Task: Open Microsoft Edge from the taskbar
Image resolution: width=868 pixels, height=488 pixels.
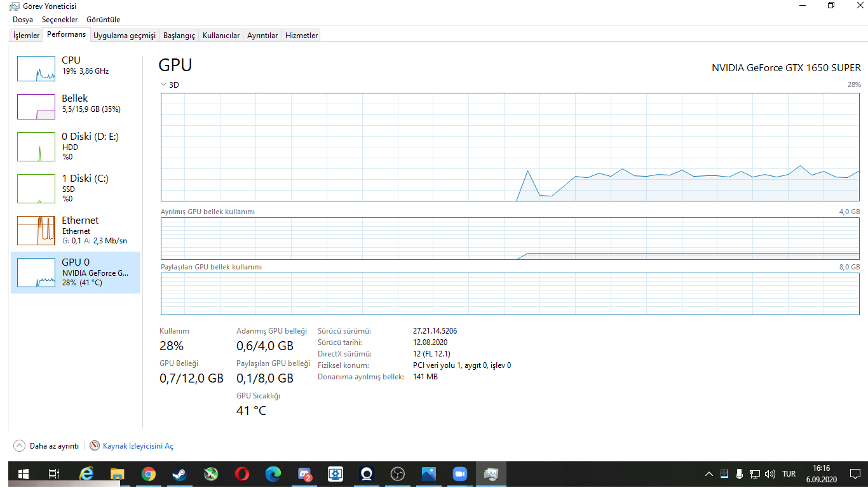Action: click(x=273, y=474)
